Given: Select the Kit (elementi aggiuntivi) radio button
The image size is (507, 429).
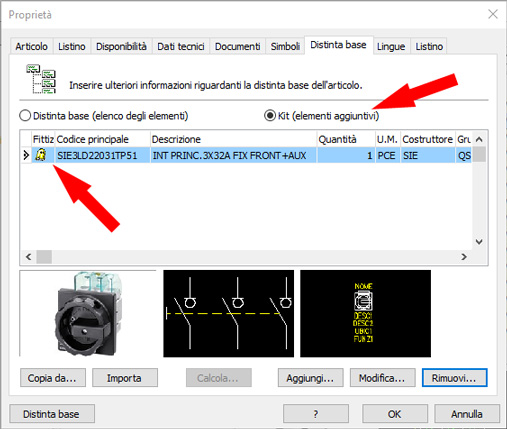Looking at the screenshot, I should [270, 116].
